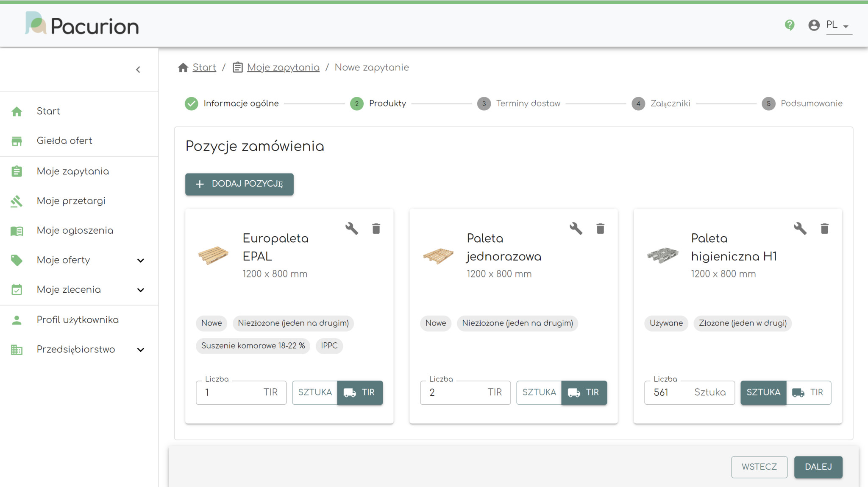868x487 pixels.
Task: Edit Paleta higieniczna H1 with the wrench icon
Action: click(800, 229)
